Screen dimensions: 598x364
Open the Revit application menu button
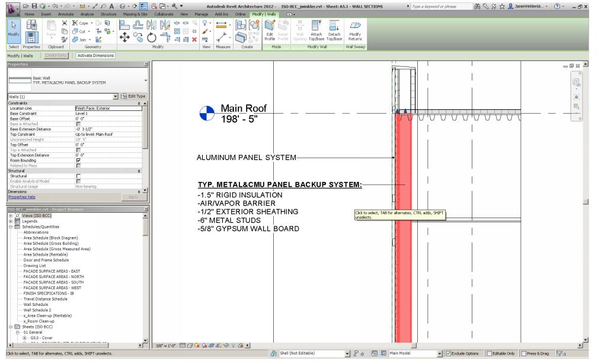pos(12,9)
